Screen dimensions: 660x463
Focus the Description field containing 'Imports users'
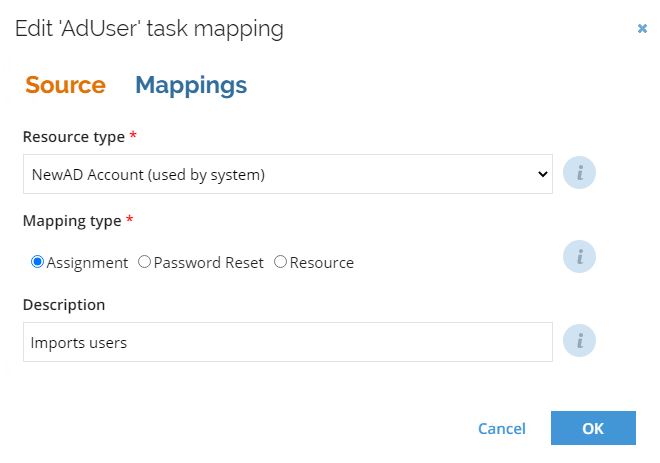pyautogui.click(x=287, y=342)
